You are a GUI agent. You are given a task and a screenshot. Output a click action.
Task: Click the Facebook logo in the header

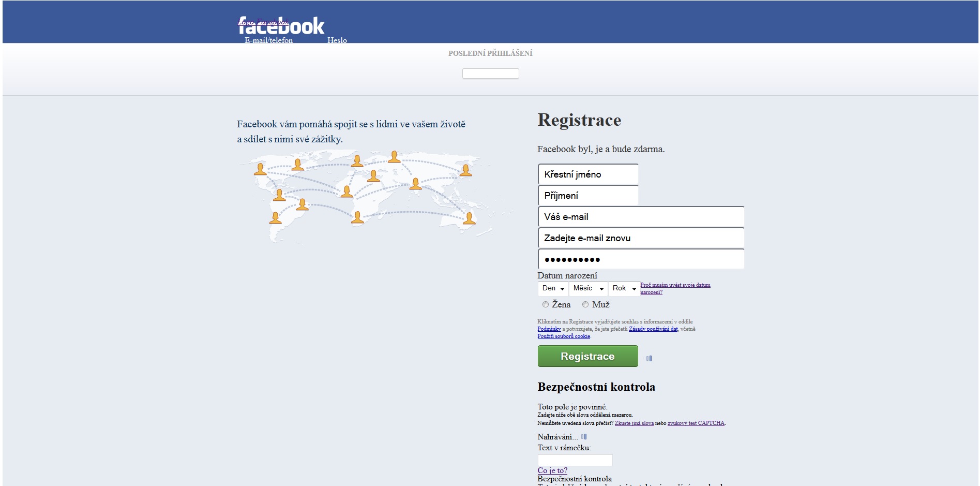pos(281,26)
